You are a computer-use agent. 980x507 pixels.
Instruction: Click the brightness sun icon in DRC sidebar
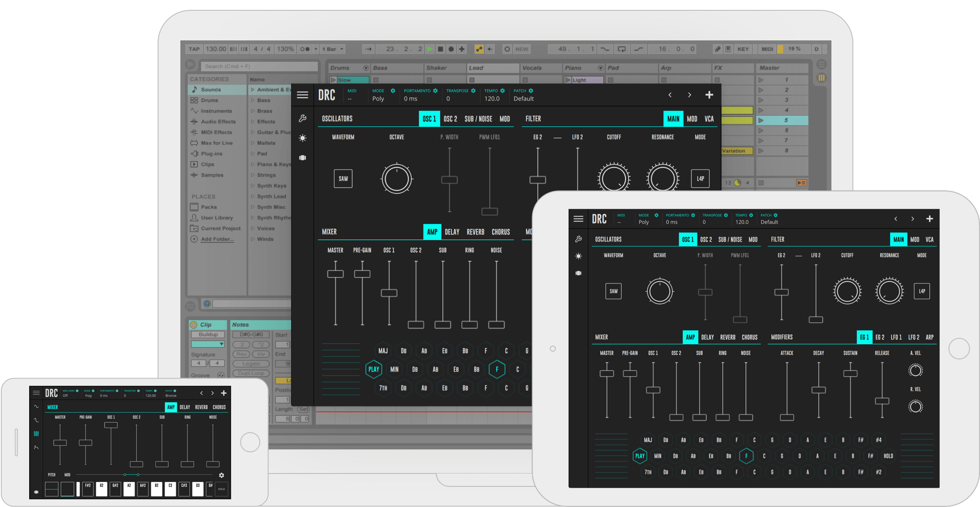point(303,138)
